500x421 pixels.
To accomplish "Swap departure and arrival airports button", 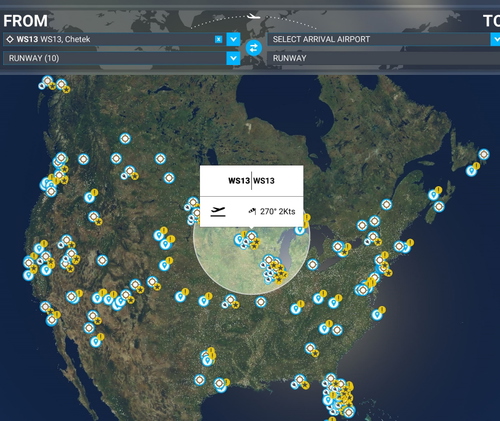I will point(254,48).
